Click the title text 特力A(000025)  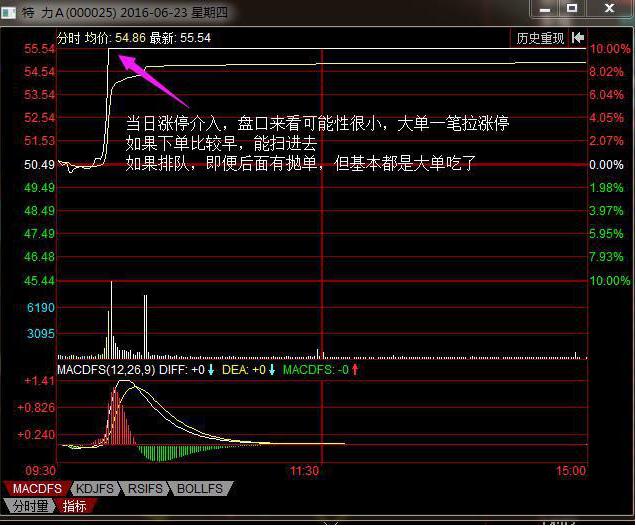click(68, 13)
